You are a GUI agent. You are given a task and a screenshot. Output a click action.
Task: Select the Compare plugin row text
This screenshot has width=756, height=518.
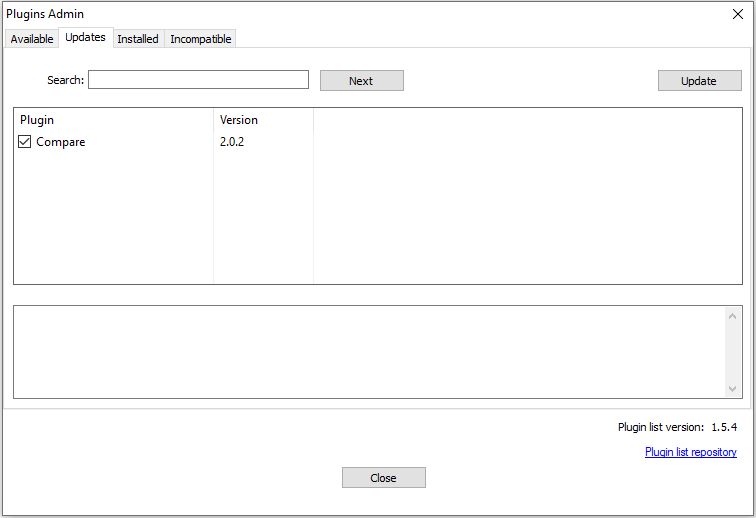coord(61,142)
